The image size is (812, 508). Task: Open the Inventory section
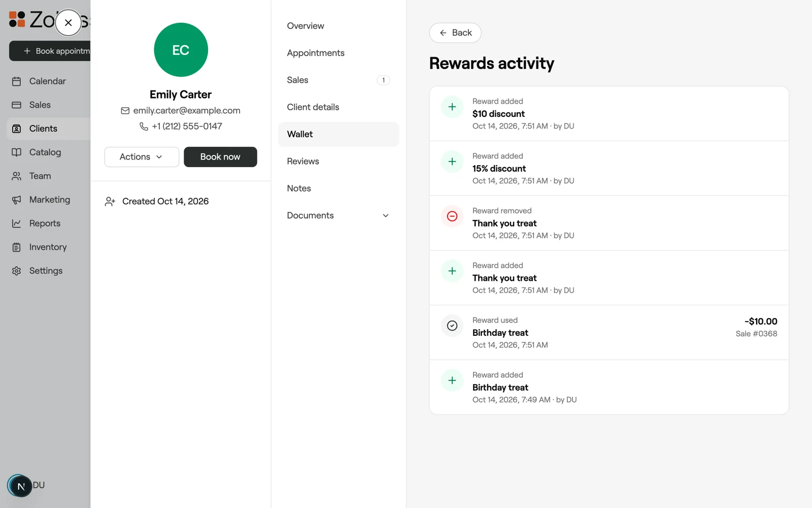coord(48,247)
